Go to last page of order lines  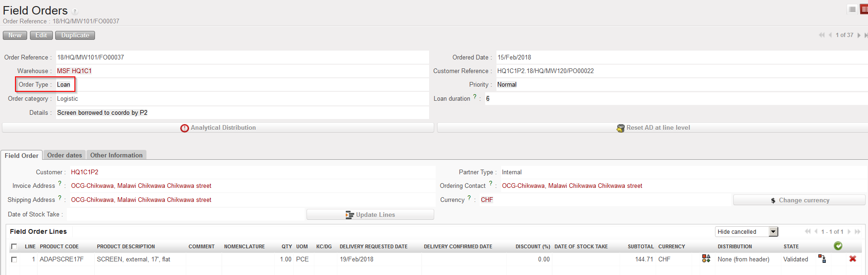tap(857, 231)
